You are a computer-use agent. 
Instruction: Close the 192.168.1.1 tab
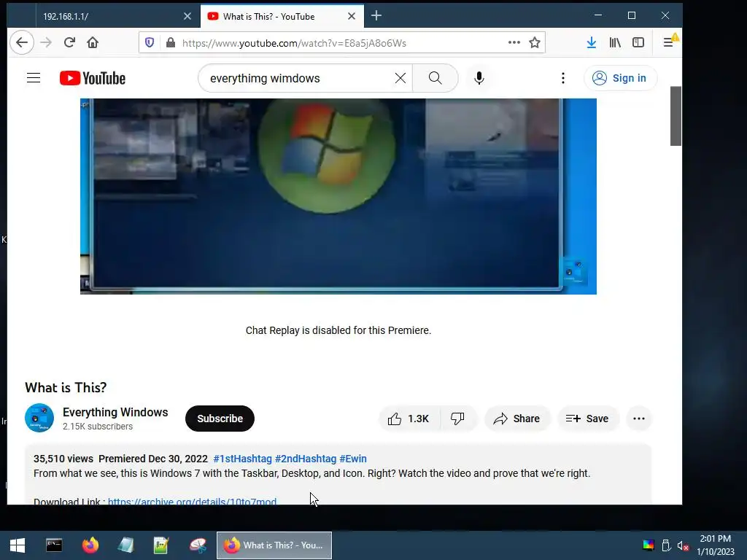[187, 16]
